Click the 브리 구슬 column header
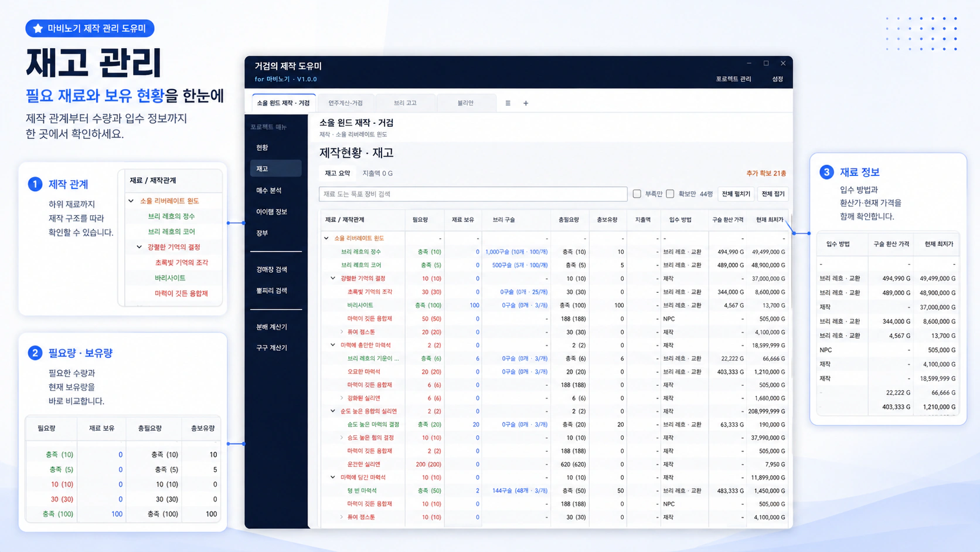Viewport: 980px width, 552px height. click(x=503, y=220)
